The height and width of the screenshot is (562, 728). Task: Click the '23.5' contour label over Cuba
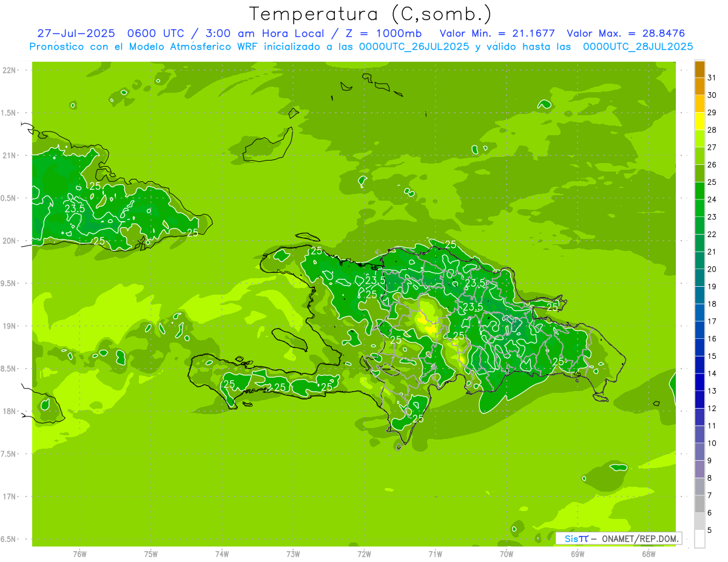pos(75,208)
